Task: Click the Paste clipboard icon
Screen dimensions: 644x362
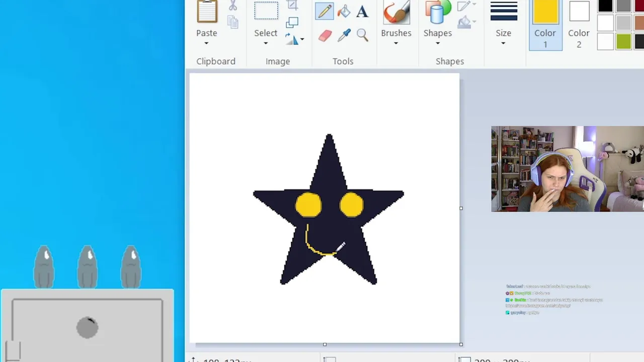Action: pos(207,11)
